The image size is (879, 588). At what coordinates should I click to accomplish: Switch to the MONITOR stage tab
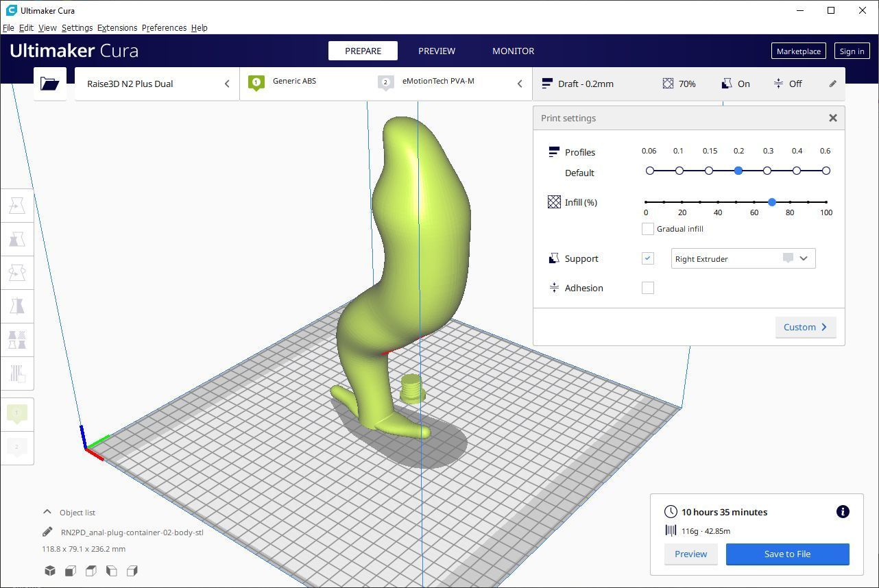[x=513, y=51]
